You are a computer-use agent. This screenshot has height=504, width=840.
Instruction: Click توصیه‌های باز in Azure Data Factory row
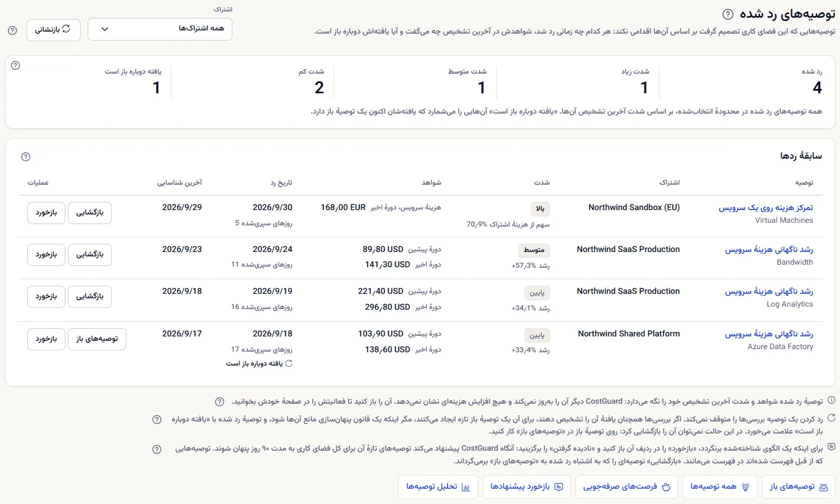coord(97,339)
